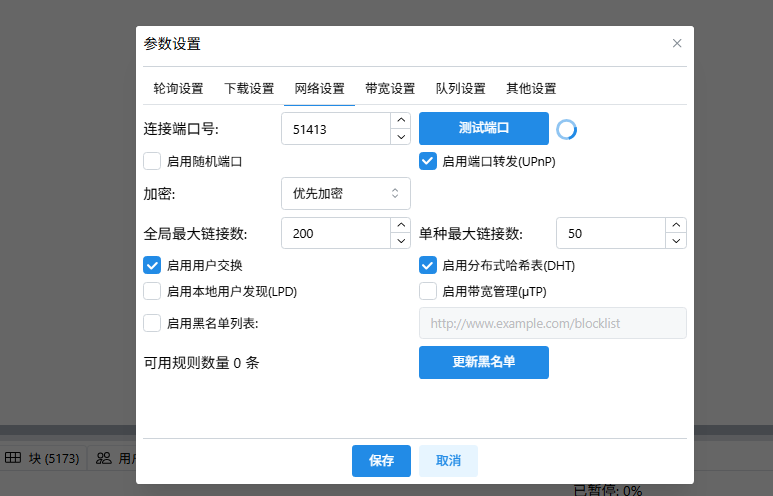The height and width of the screenshot is (496, 773).
Task: Disable 启用分布式哈希表(DHT) checkbox
Action: [428, 265]
